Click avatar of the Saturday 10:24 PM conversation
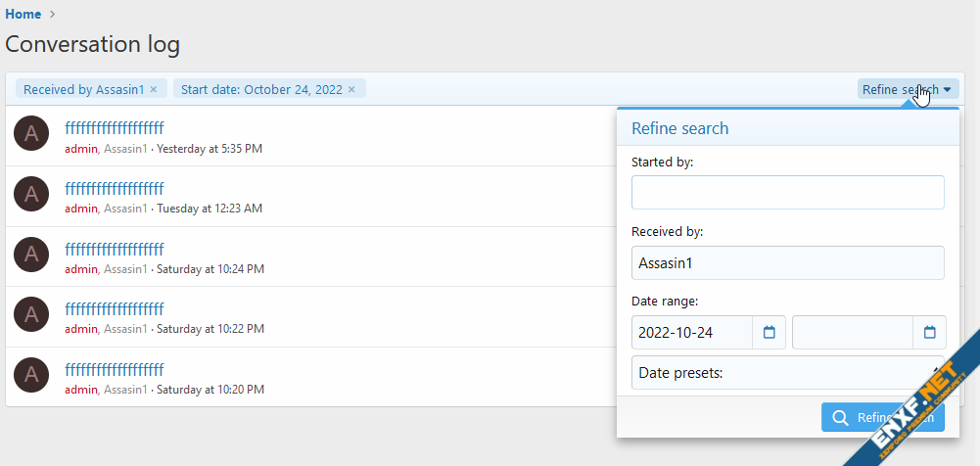The height and width of the screenshot is (466, 980). click(31, 255)
